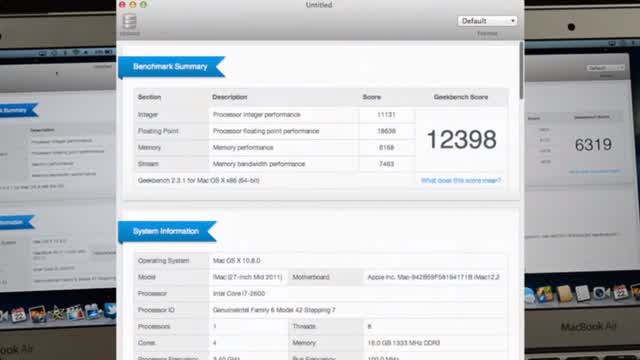
Task: Click the Motherboard value starting 'Apple Inc. Mac-'
Action: pyautogui.click(x=433, y=277)
